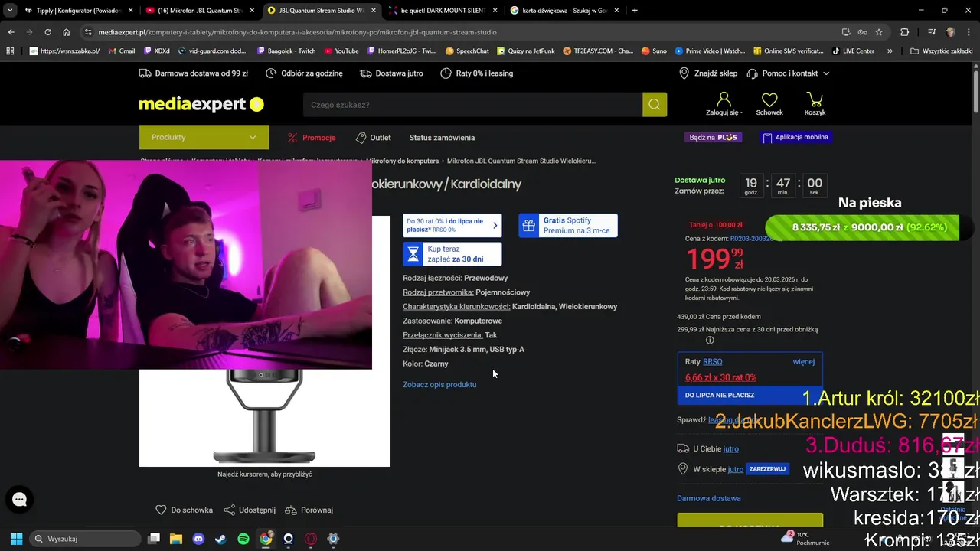Open the chat bubble support widget
This screenshot has height=551, width=980.
coord(19,500)
